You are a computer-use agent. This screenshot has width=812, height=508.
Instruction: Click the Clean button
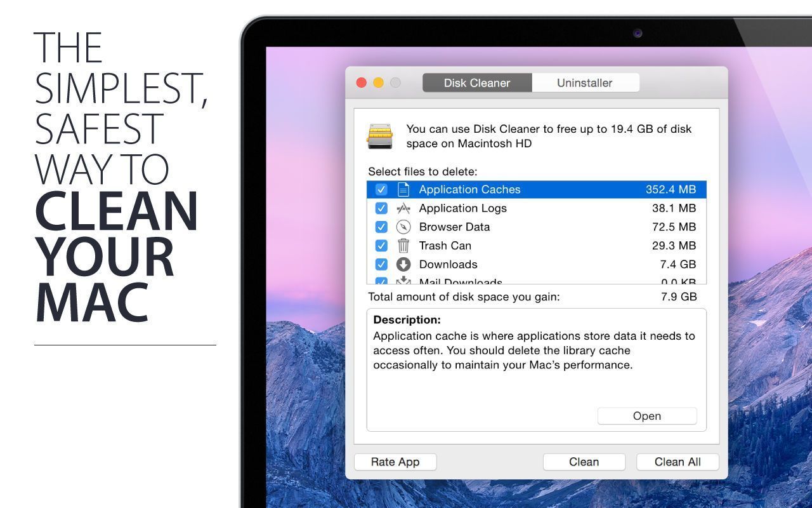[584, 462]
